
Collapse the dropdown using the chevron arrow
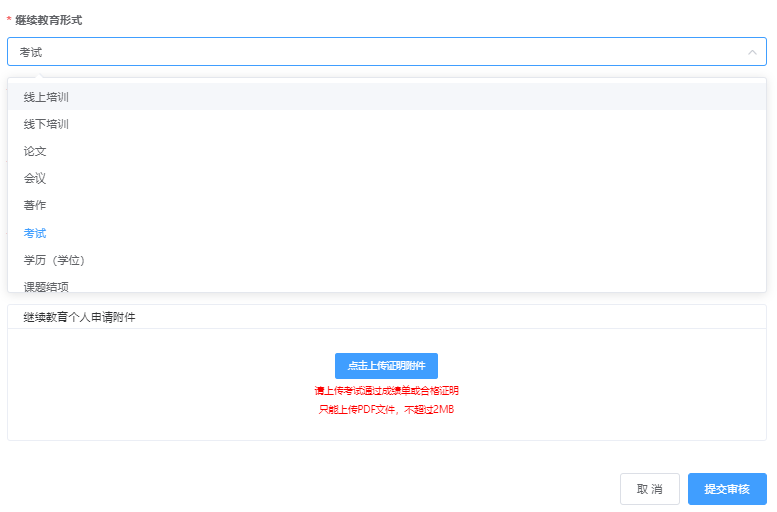pyautogui.click(x=751, y=52)
